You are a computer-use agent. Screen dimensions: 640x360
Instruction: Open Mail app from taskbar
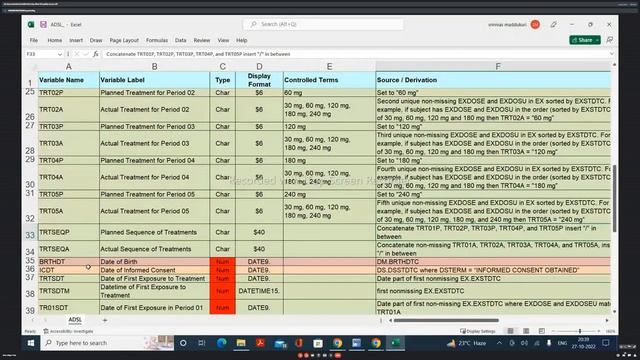(280, 343)
